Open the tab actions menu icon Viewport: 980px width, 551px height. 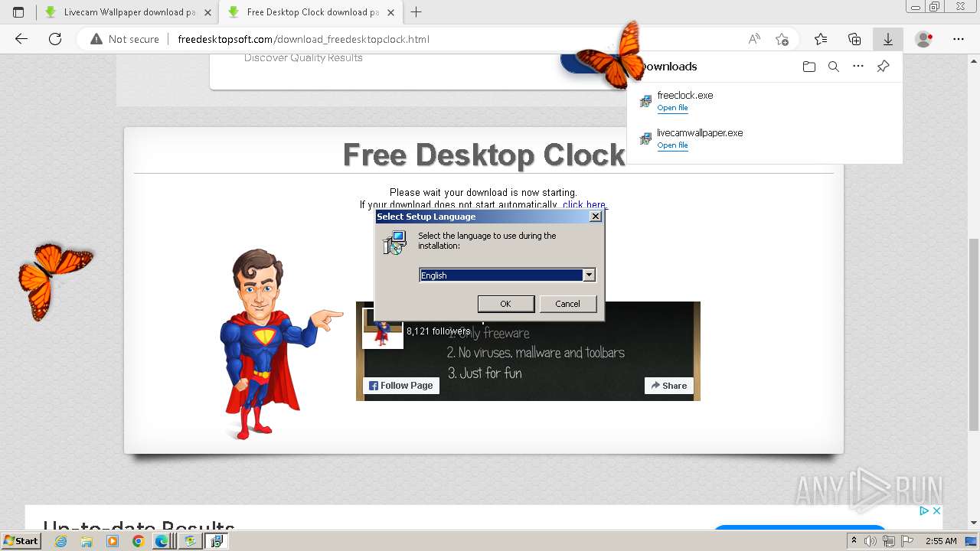click(18, 12)
